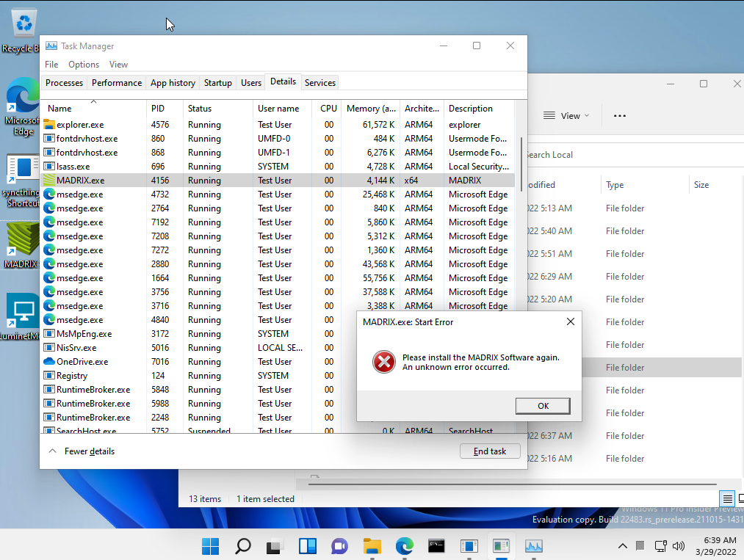Open Microsoft Edge desktop shortcut
The height and width of the screenshot is (560, 744).
tap(22, 107)
